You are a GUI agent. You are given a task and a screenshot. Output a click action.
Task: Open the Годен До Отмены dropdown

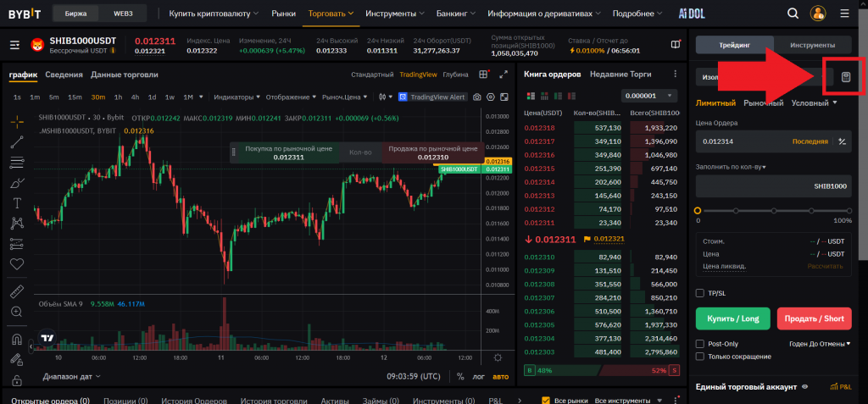820,344
